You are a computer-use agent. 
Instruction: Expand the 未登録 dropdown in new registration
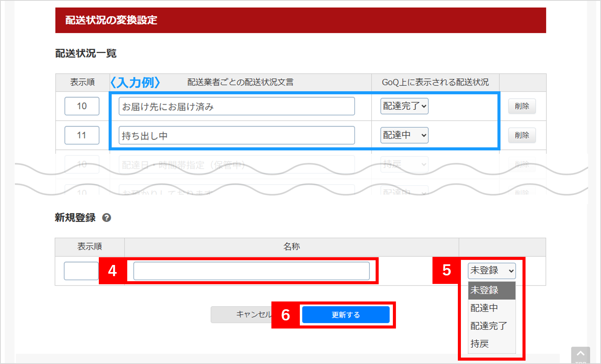491,271
